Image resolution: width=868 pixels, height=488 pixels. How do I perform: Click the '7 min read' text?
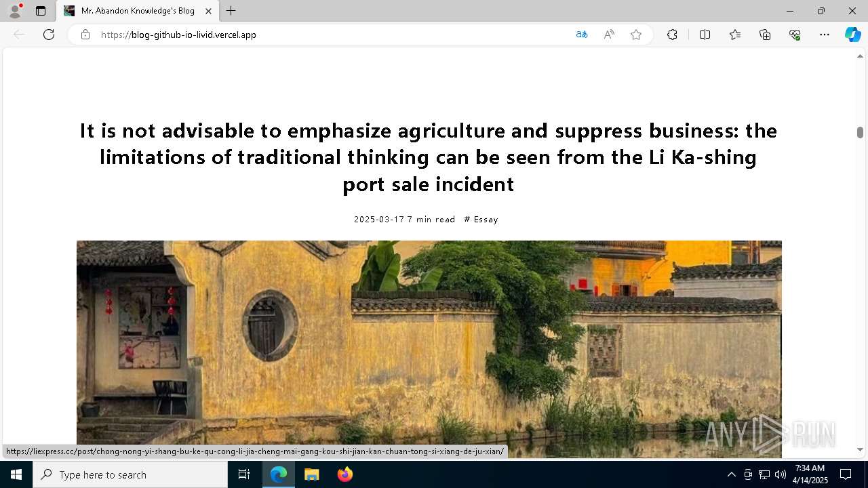coord(431,220)
